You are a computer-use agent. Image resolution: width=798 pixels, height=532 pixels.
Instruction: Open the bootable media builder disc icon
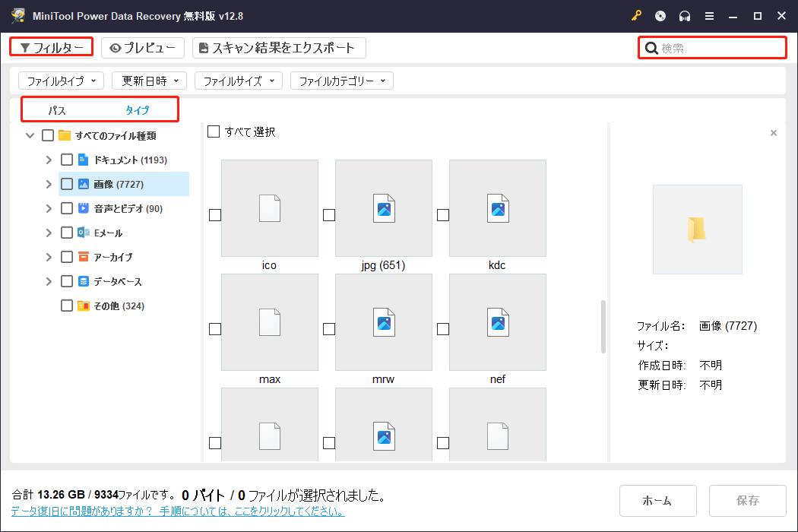(660, 15)
